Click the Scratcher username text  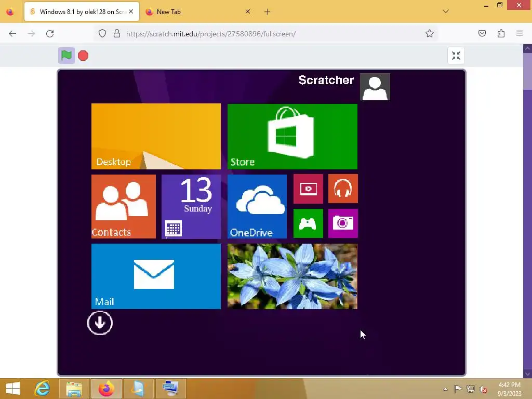coord(326,80)
